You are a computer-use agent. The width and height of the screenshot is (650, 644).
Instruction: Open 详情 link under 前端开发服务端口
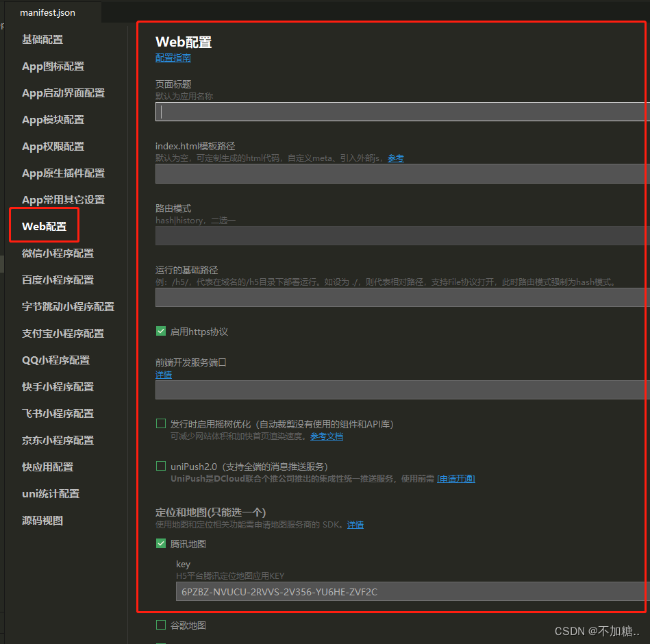point(164,375)
